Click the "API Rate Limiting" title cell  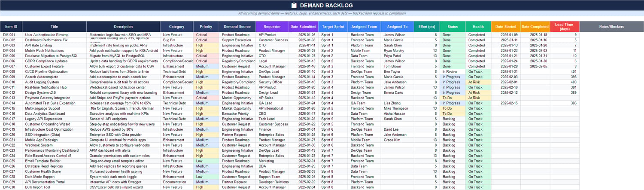[x=55, y=45]
